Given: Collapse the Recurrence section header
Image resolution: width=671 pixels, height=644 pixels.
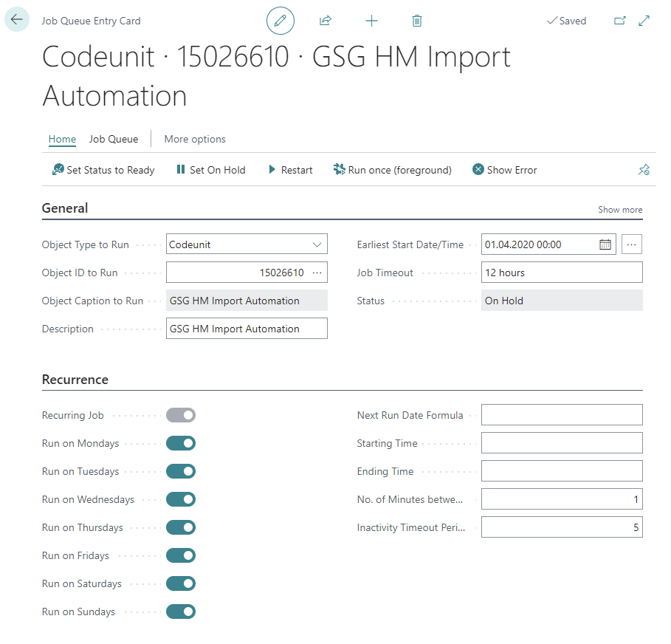Looking at the screenshot, I should tap(75, 380).
